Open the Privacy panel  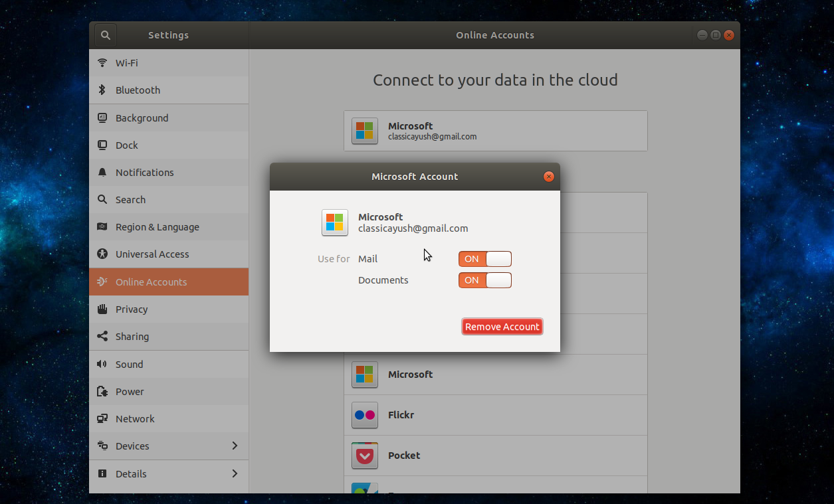point(169,309)
